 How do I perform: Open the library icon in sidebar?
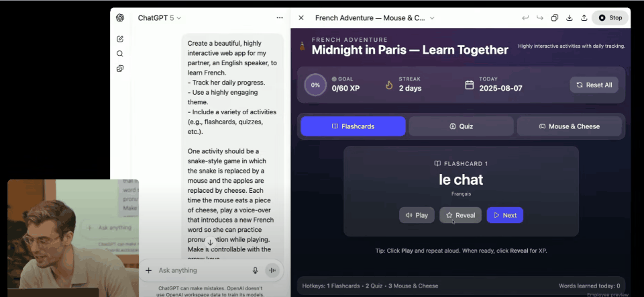tap(120, 69)
